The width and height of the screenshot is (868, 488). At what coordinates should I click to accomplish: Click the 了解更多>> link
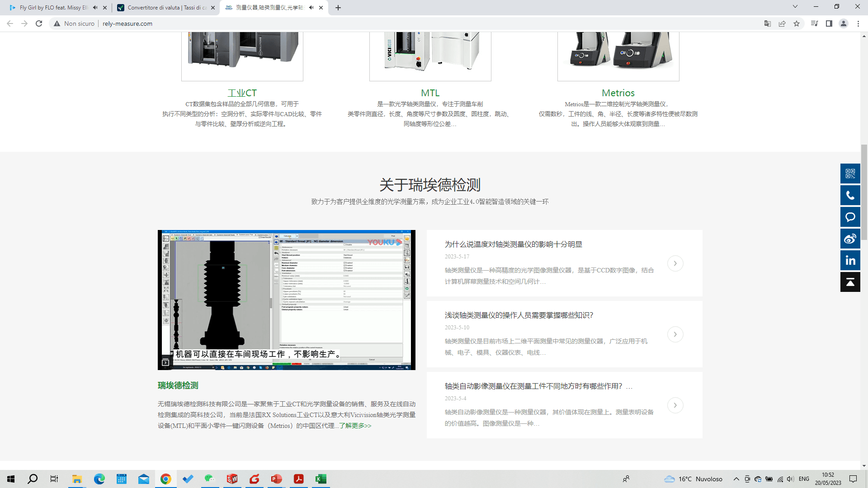click(x=355, y=426)
